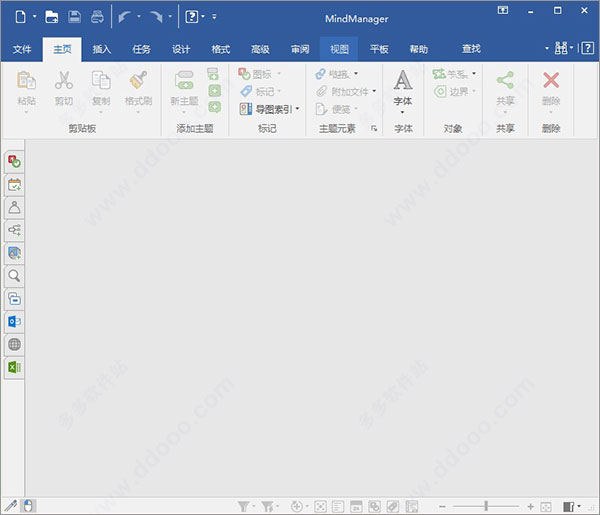600x515 pixels.
Task: Select the 格式刷 format painter brush
Action: (x=138, y=80)
